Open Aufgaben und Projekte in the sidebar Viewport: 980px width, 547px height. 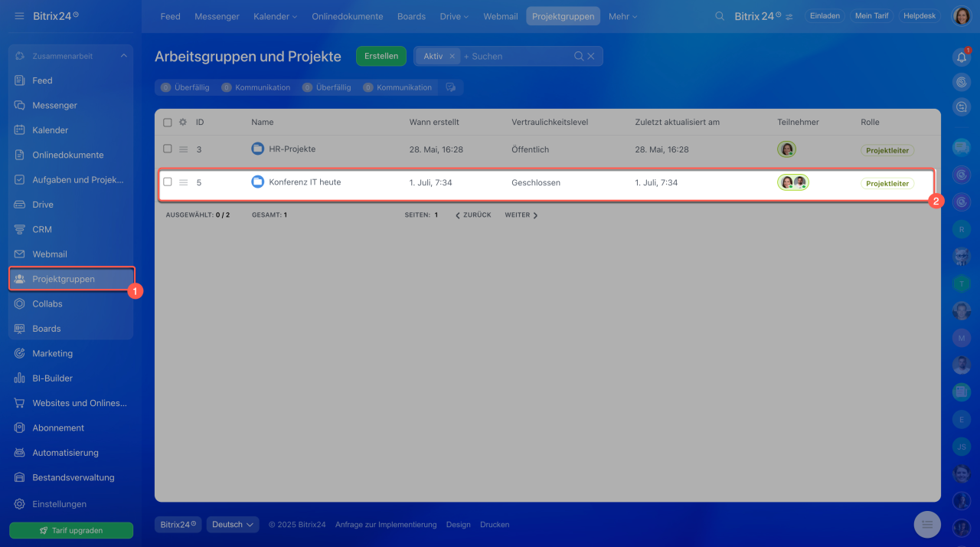tap(71, 179)
